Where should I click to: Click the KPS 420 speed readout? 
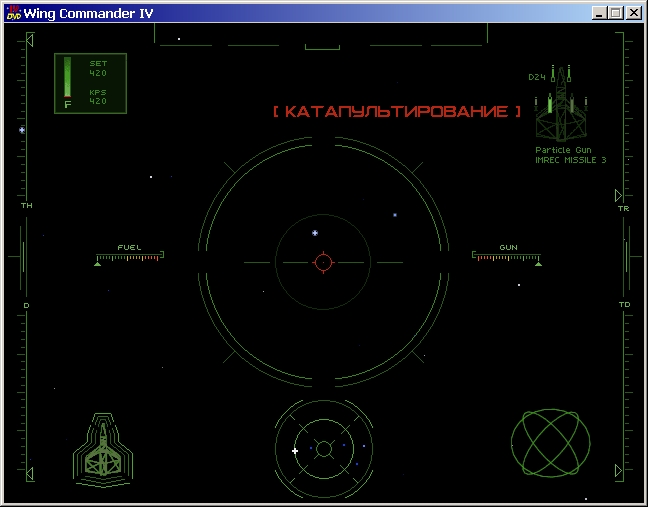click(98, 97)
